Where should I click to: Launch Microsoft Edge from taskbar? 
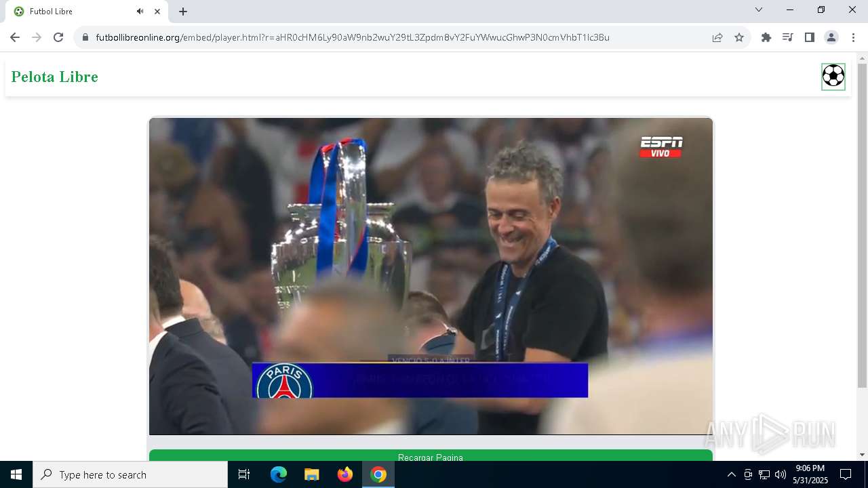(279, 474)
